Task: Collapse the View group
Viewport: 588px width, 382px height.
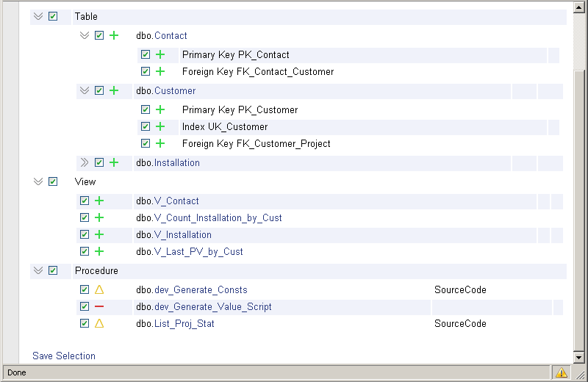Action: tap(38, 181)
